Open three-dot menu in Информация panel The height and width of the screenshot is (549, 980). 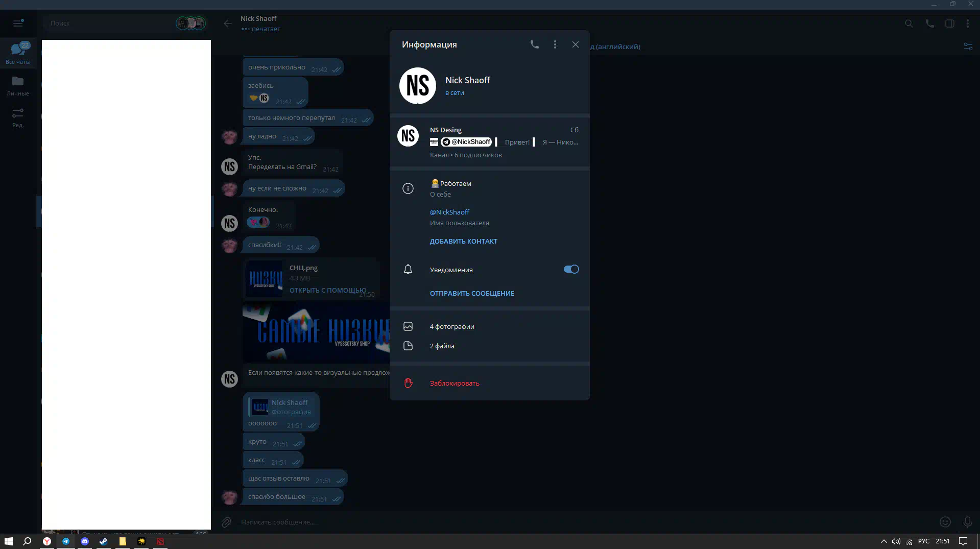tap(555, 44)
